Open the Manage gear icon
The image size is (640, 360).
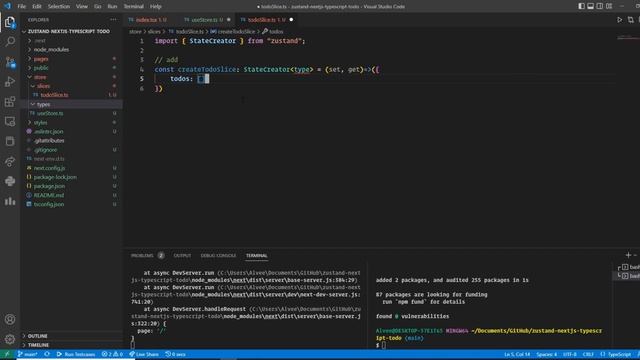(10, 339)
